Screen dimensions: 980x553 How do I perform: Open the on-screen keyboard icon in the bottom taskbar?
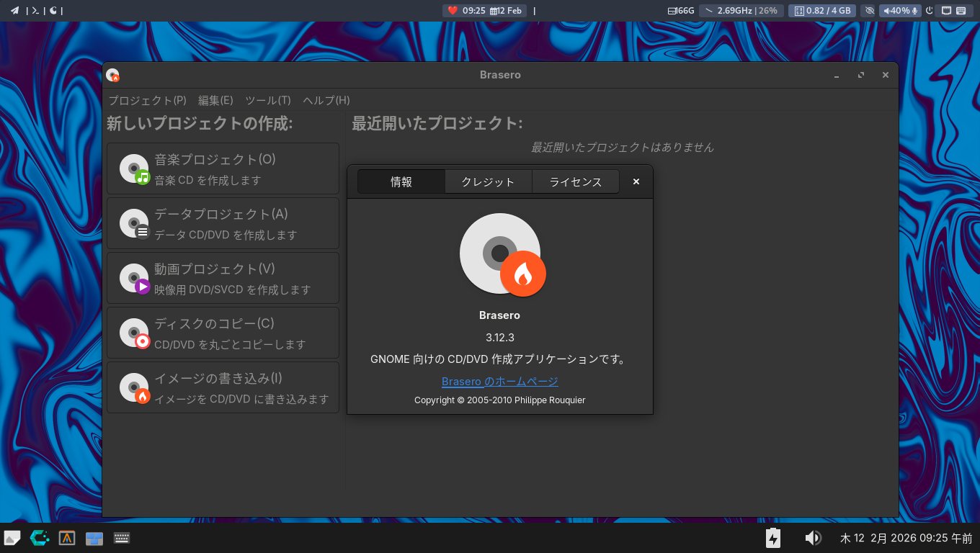tap(122, 538)
